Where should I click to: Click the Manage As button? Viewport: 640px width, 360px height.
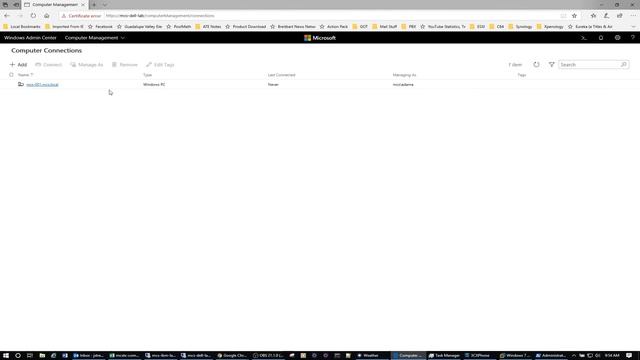[87, 64]
